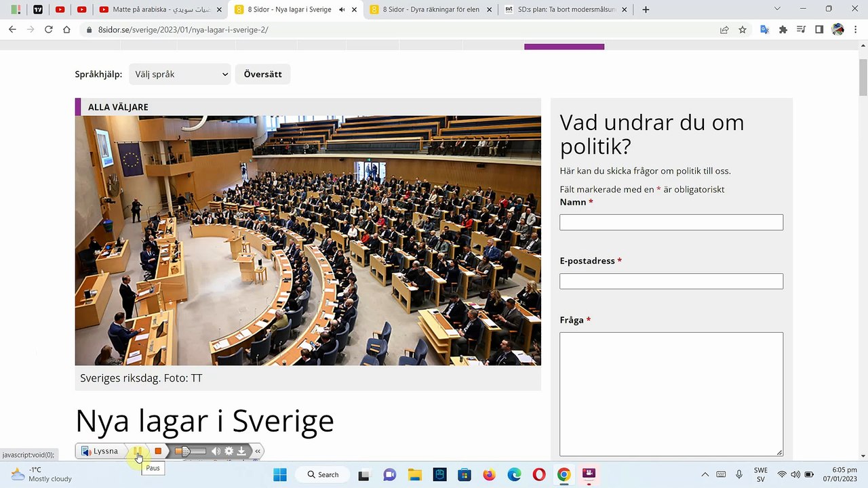The height and width of the screenshot is (488, 868).
Task: Open Google Chrome from taskbar
Action: [564, 474]
